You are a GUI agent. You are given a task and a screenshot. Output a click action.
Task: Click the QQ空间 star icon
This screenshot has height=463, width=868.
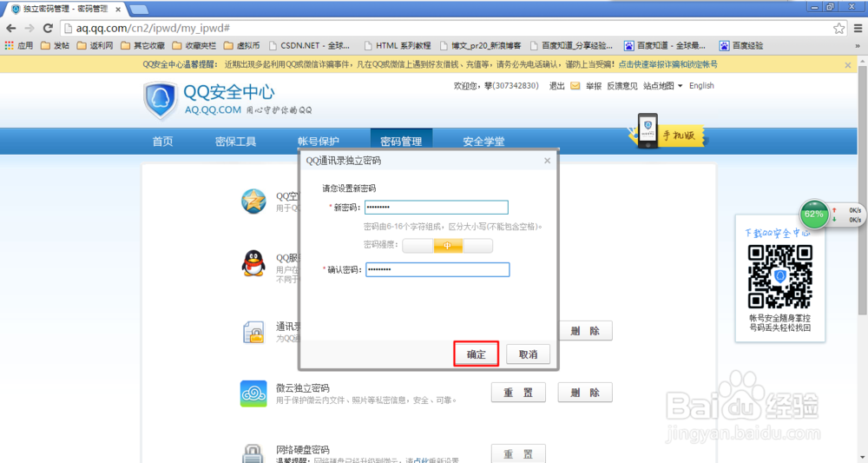[253, 201]
